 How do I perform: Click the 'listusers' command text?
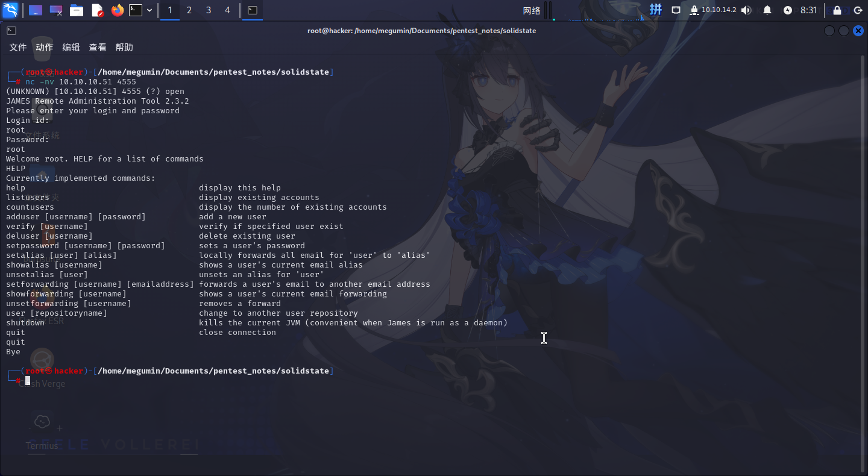coord(28,198)
